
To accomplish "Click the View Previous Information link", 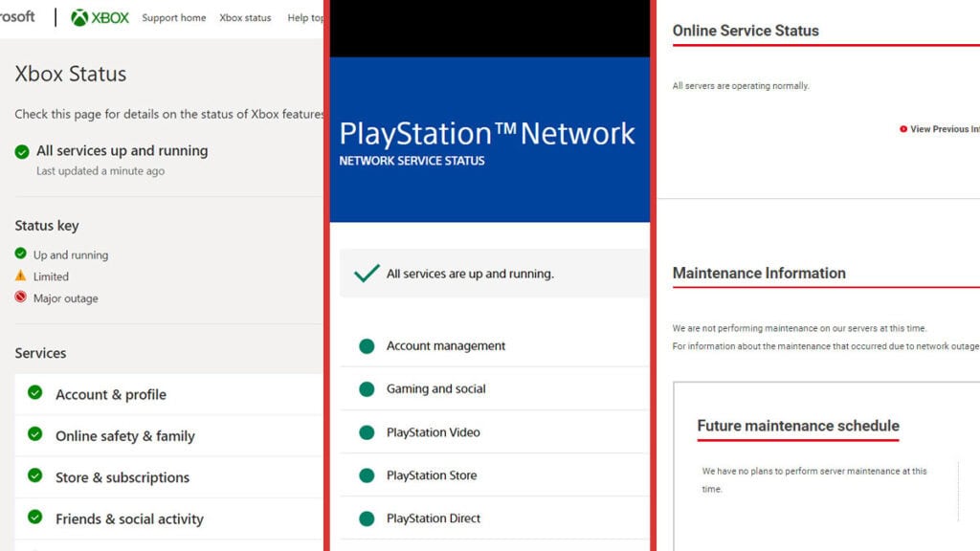I will click(x=947, y=128).
